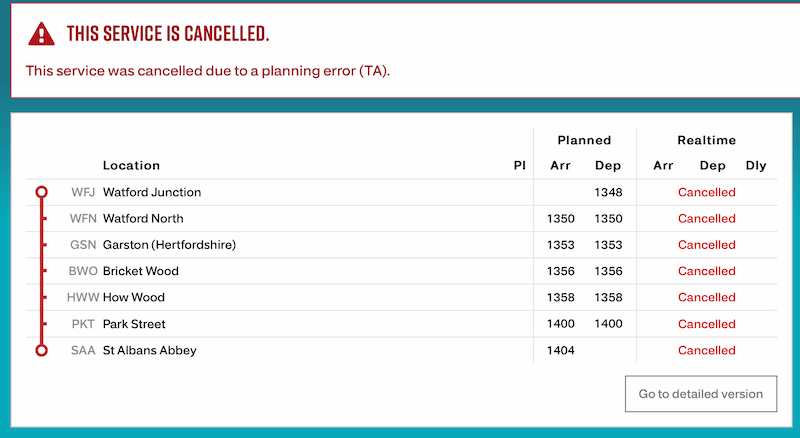The width and height of the screenshot is (800, 438).
Task: Click the St Albans Abbey terminus circle marker
Action: point(41,350)
